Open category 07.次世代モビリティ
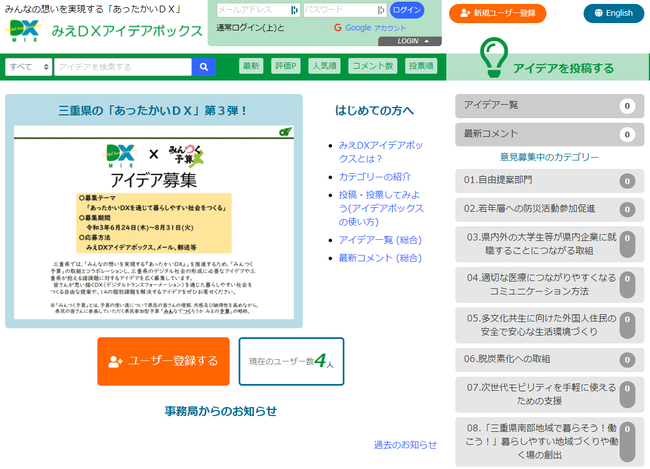Image resolution: width=650 pixels, height=469 pixels. point(549,394)
